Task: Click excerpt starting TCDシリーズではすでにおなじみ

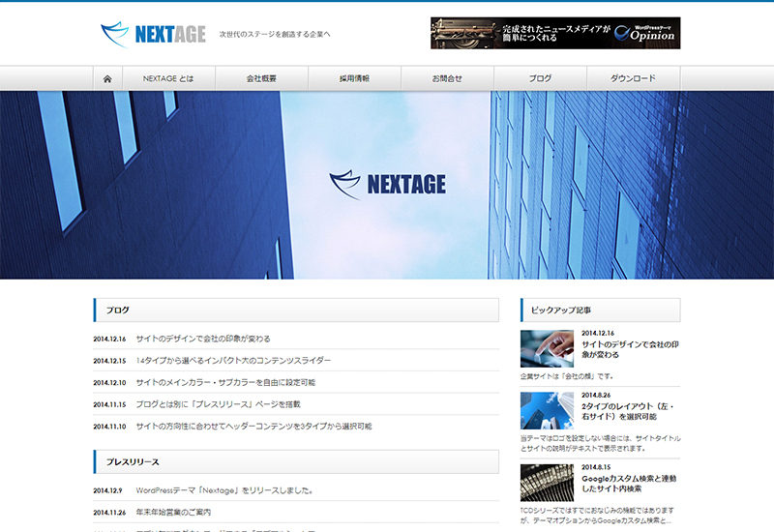Action: click(597, 516)
